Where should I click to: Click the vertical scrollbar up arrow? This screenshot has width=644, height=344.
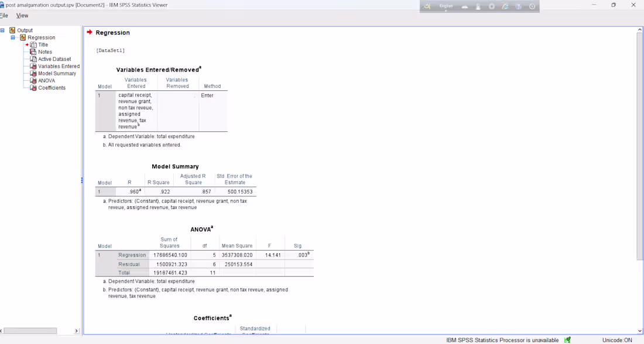(x=640, y=29)
